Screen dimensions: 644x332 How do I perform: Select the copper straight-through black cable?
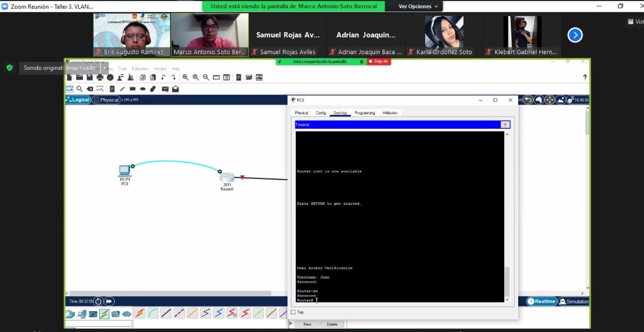(x=166, y=313)
